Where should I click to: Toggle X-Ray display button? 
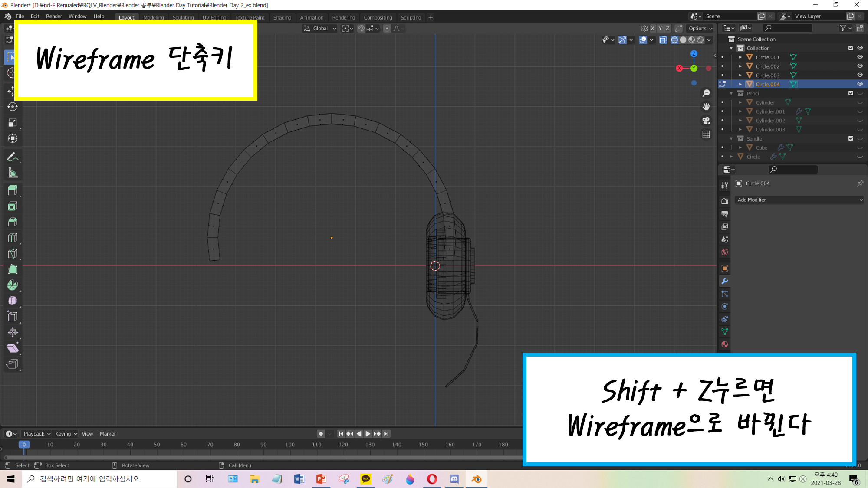point(663,40)
